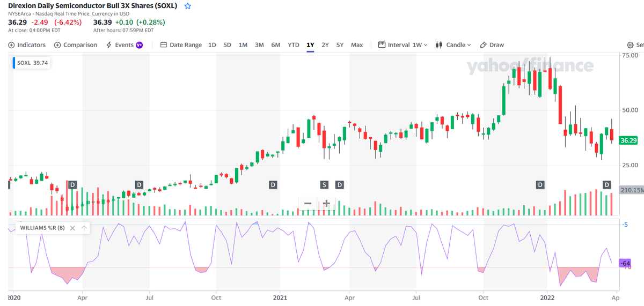Select the 5Y range
Image resolution: width=644 pixels, height=306 pixels.
point(340,45)
